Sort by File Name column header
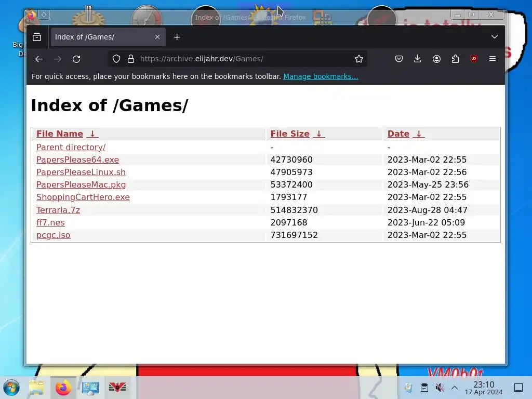 coord(67,134)
